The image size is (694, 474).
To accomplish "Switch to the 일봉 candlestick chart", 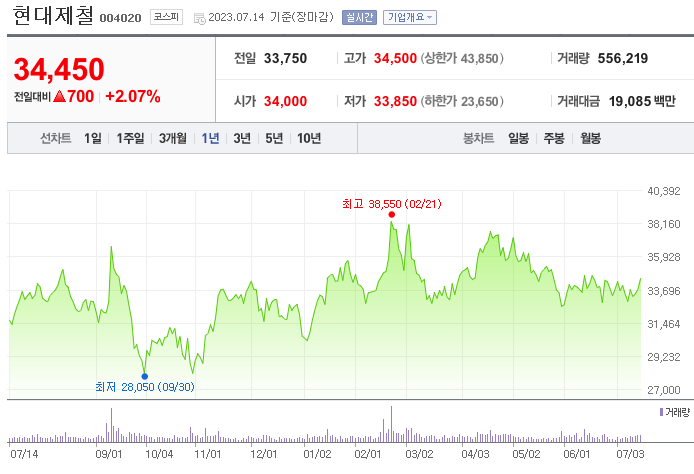I will coord(519,139).
